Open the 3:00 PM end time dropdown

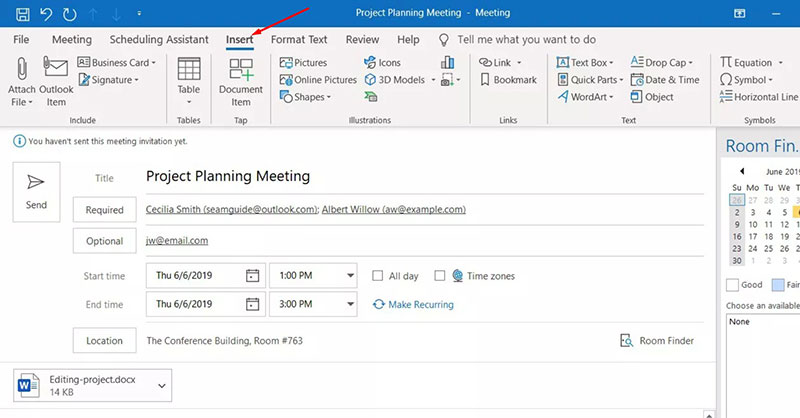[x=351, y=304]
